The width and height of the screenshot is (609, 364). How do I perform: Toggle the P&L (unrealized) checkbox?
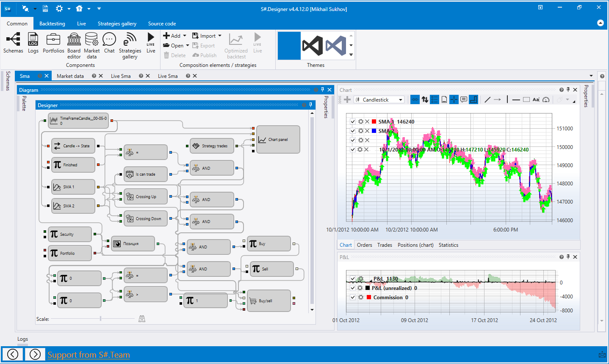[353, 288]
